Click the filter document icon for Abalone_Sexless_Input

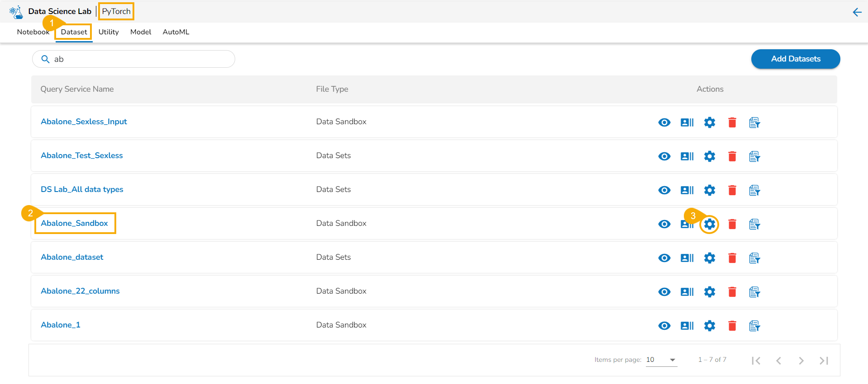point(754,122)
